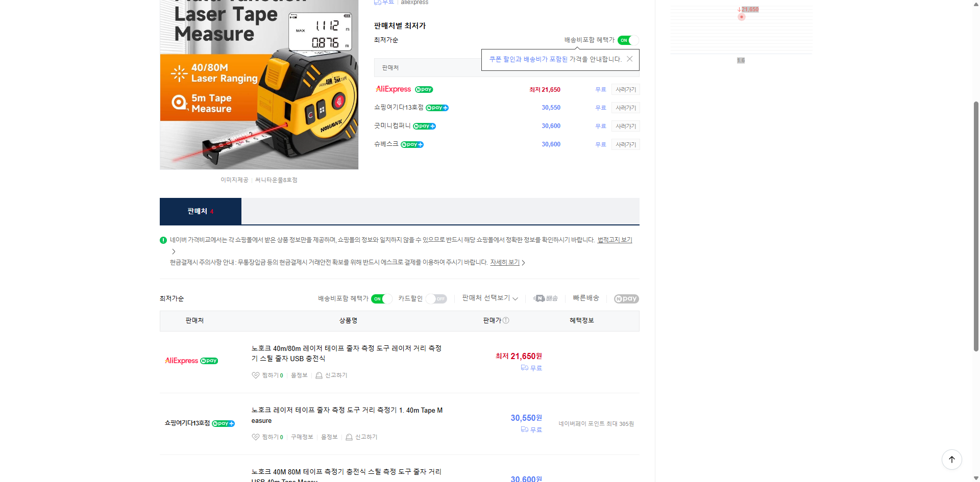Click the Npay icon in the filter bar
Screen dimensions: 980x482
pyautogui.click(x=626, y=298)
